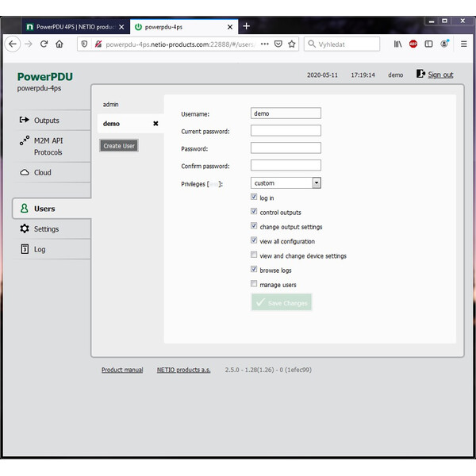Uncheck the control outputs privilege

coord(254,212)
